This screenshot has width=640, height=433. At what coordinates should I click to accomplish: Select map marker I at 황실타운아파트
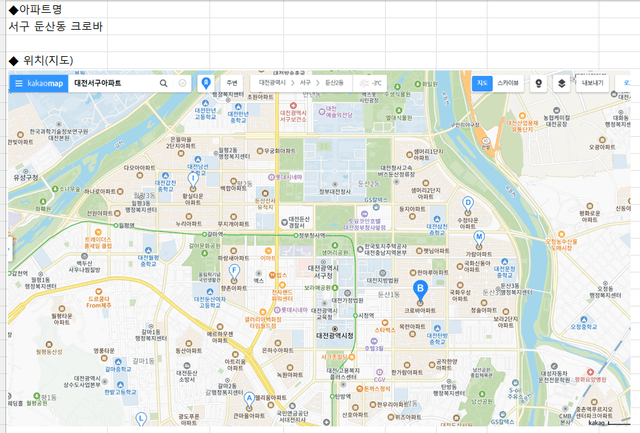coord(193,181)
